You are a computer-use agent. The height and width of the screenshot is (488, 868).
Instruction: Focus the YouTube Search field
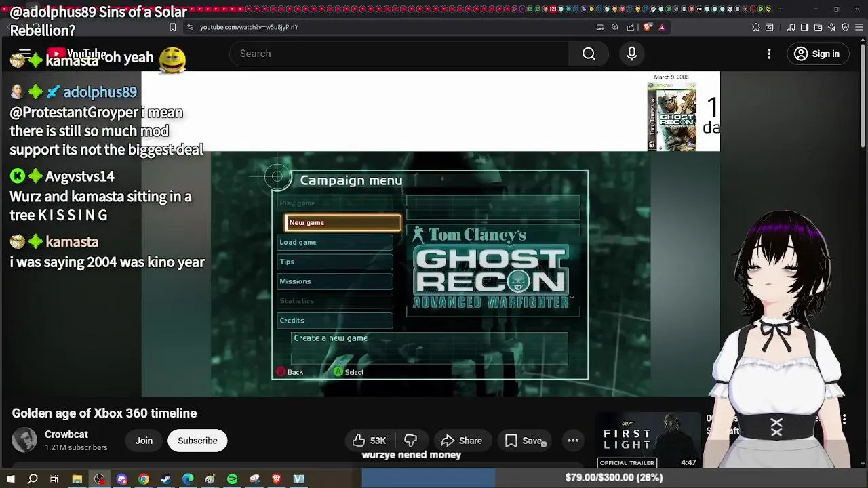click(x=400, y=54)
